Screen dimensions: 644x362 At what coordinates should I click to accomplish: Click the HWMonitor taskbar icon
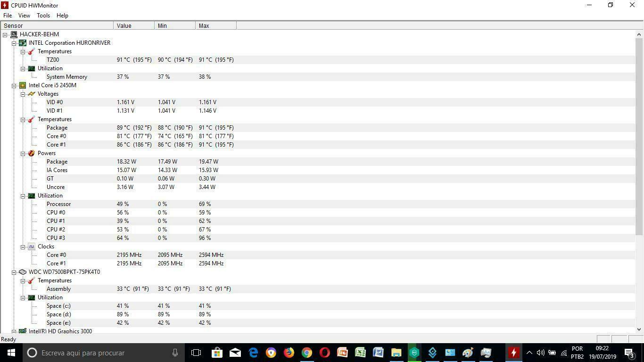(513, 353)
